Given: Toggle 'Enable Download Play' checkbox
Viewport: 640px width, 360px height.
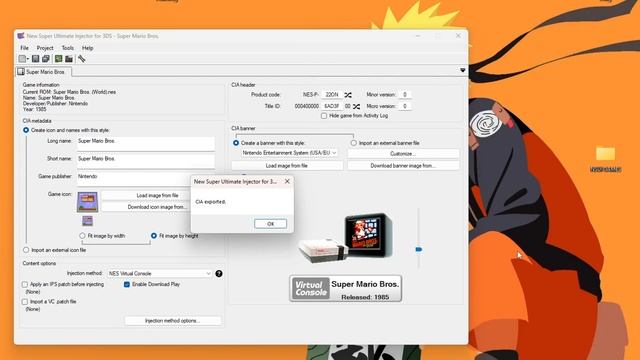Looking at the screenshot, I should (127, 284).
